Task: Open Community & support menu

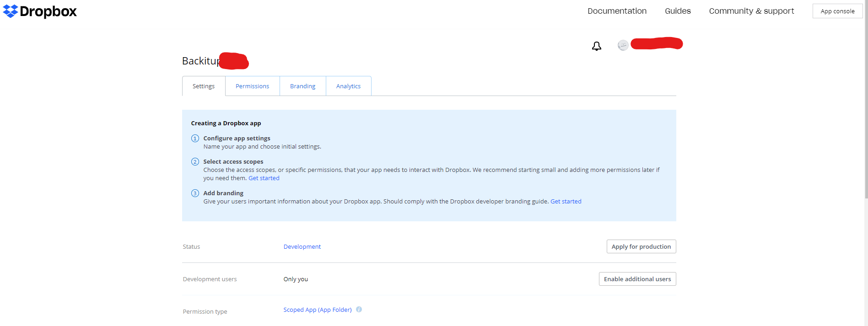Action: click(751, 11)
